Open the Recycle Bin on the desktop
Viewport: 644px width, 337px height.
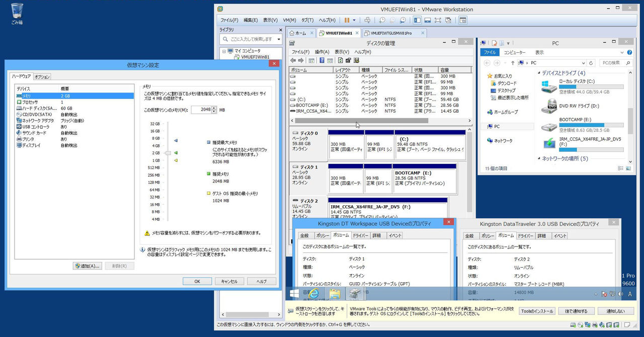[x=17, y=14]
